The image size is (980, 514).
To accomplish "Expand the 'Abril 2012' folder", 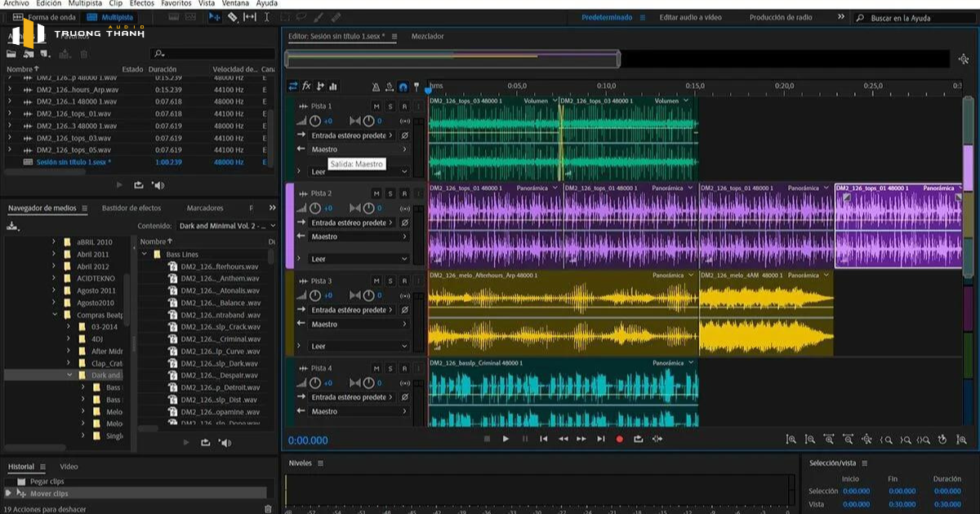I will point(55,267).
